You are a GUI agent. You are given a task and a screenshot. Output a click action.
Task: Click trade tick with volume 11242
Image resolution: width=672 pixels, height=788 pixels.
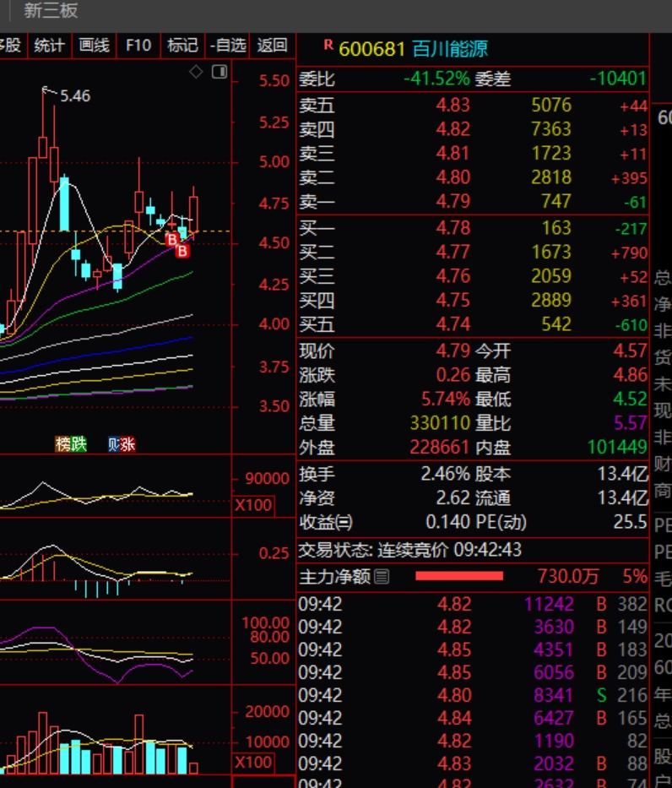click(473, 604)
